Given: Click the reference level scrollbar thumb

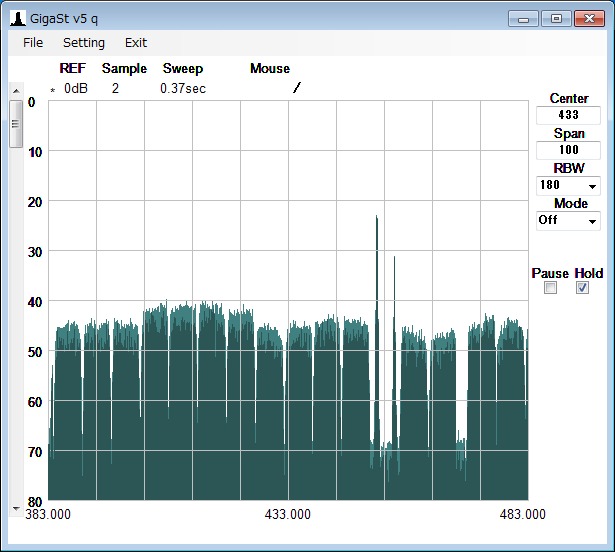Looking at the screenshot, I should [15, 123].
